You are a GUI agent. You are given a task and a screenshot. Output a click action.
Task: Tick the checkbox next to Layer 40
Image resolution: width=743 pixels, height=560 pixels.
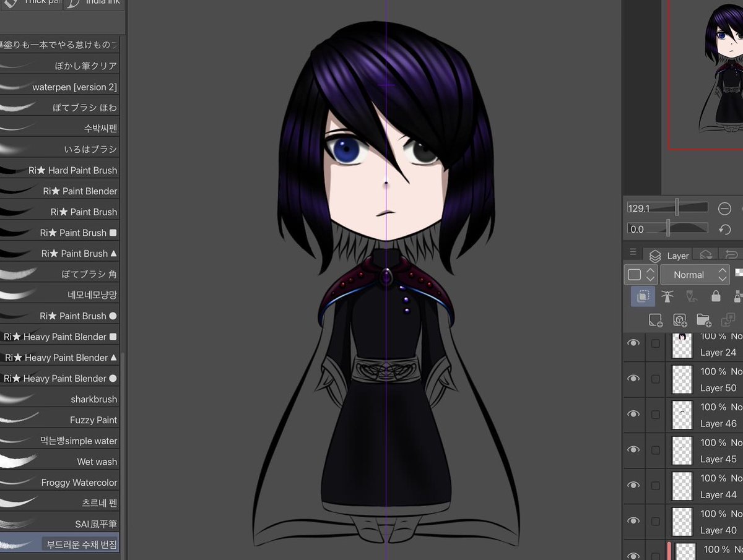(656, 521)
